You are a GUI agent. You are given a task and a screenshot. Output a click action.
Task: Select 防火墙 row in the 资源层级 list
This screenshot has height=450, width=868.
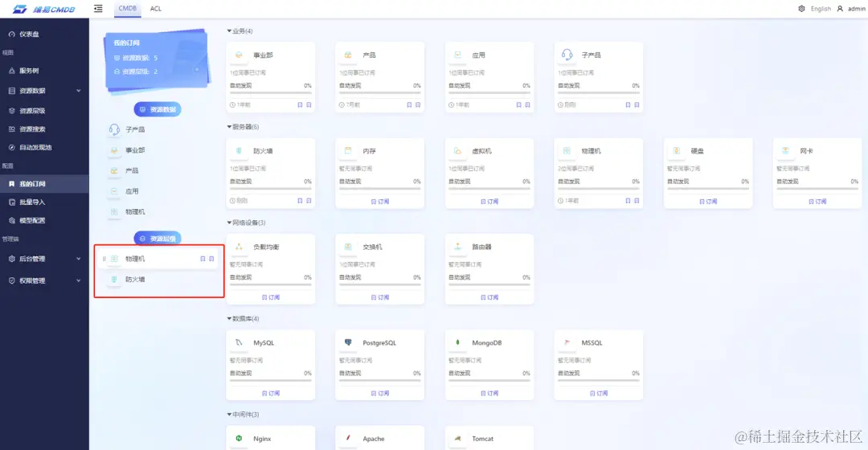[x=159, y=280]
